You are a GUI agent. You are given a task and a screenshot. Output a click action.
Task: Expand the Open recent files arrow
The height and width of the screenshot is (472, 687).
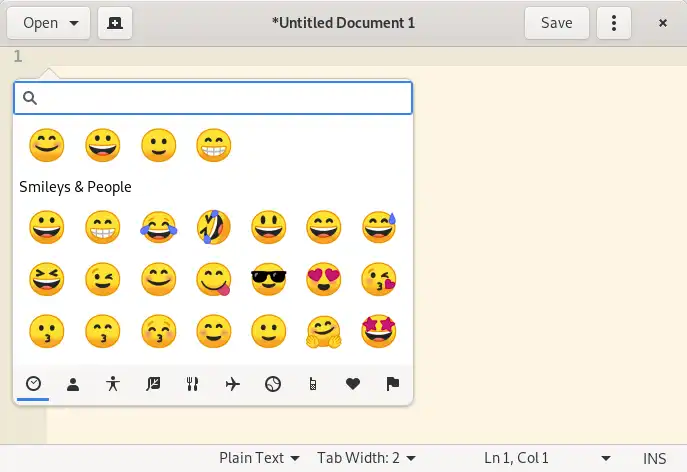(74, 23)
